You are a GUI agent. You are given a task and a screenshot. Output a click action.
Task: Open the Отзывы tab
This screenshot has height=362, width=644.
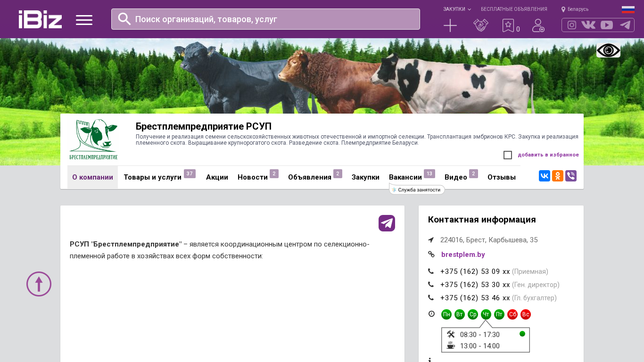click(502, 177)
